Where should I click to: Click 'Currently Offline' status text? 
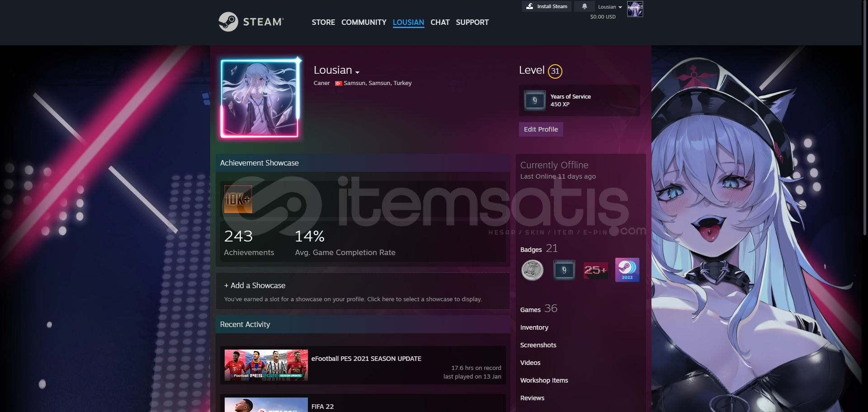point(554,165)
